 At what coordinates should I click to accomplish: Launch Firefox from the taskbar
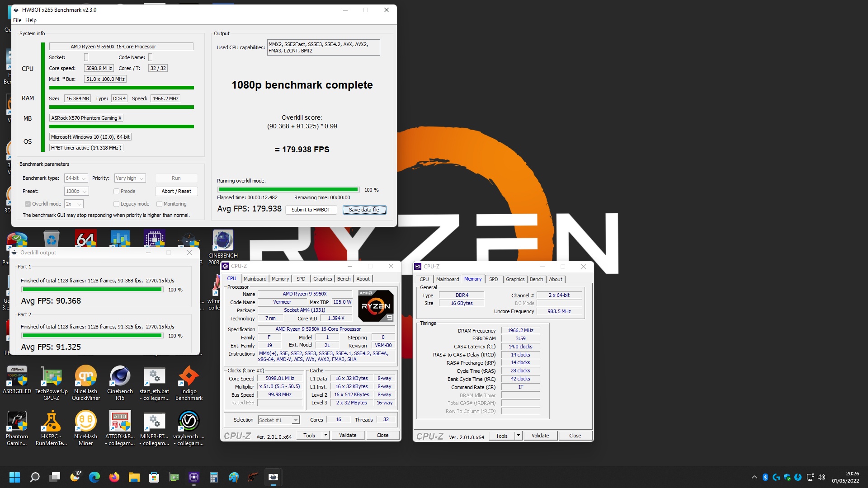click(114, 477)
